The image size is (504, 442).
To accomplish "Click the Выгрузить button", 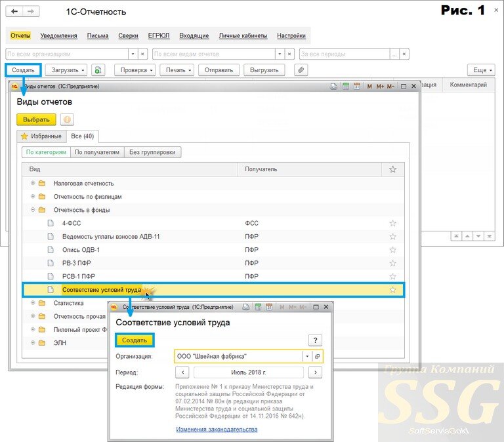I will tap(264, 70).
